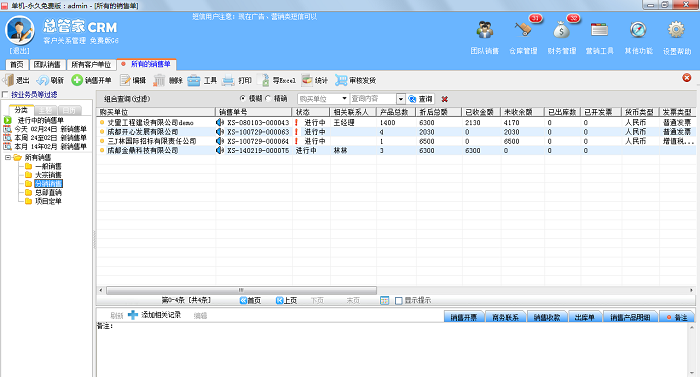Click the 编辑 edit toolbar icon

pyautogui.click(x=125, y=80)
